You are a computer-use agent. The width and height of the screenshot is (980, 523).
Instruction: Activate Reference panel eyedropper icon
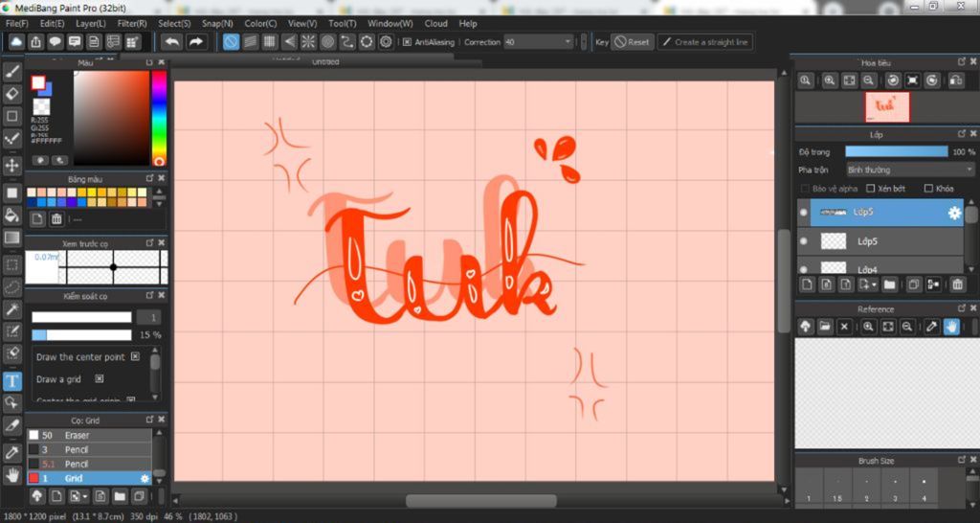coord(932,326)
